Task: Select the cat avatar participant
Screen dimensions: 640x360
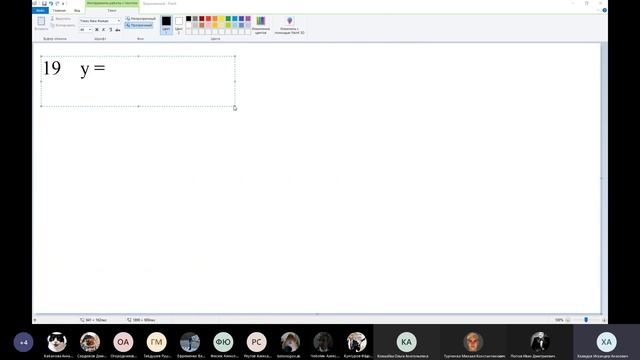Action: point(57,342)
